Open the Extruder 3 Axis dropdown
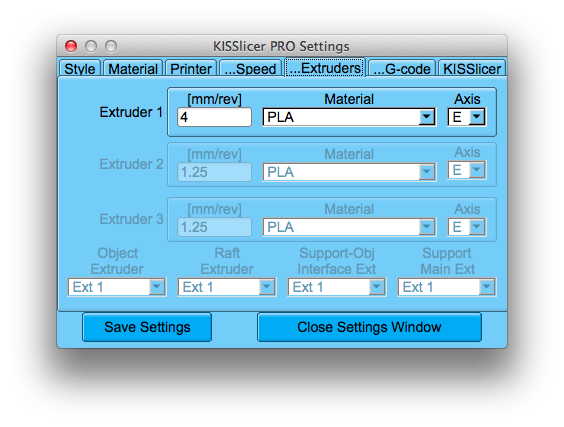Viewport: 564px width, 427px height. [x=467, y=227]
